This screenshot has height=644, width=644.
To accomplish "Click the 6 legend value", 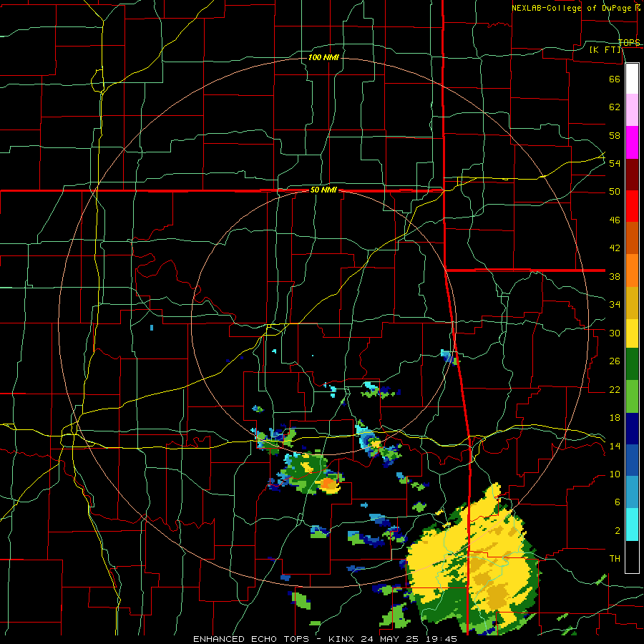I will [x=618, y=502].
